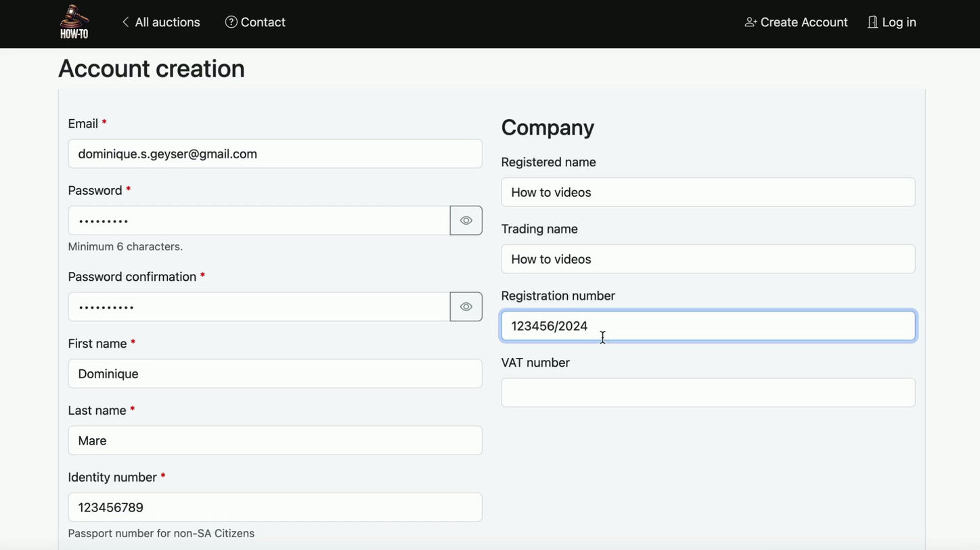980x550 pixels.
Task: Click inside the VAT number field
Action: tap(708, 392)
